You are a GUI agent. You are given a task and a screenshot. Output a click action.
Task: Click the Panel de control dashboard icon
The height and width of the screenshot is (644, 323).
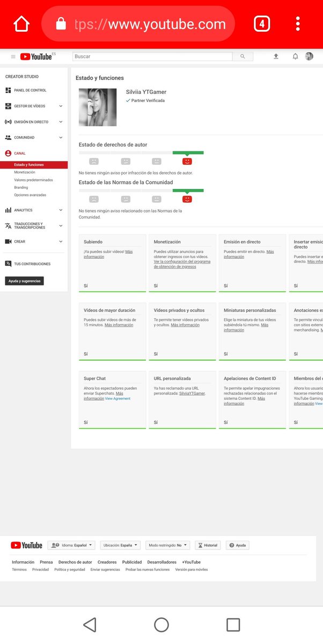(8, 90)
